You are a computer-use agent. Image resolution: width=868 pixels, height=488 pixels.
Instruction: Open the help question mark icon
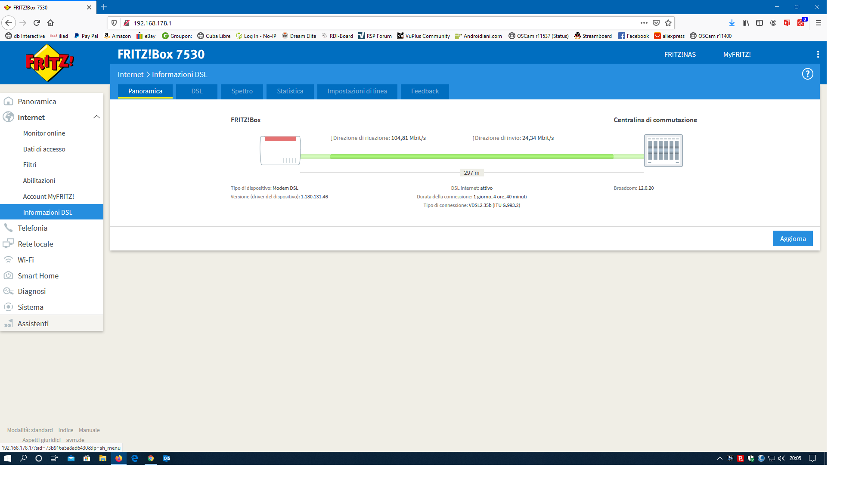pyautogui.click(x=807, y=74)
